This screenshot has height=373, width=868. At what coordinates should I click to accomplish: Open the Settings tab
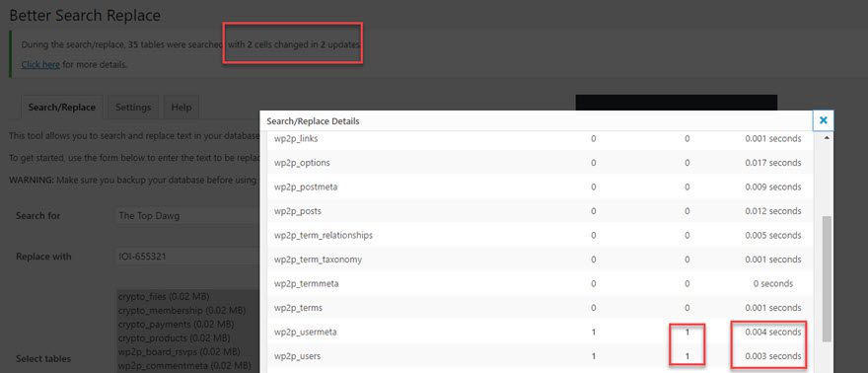point(133,108)
